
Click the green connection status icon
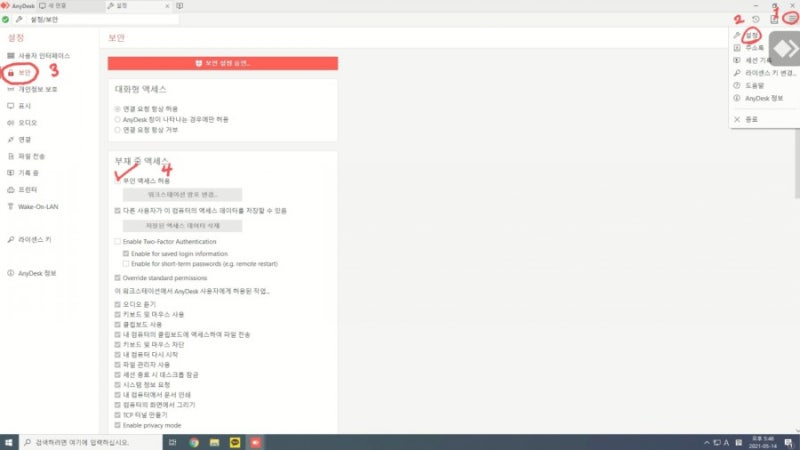click(5, 19)
